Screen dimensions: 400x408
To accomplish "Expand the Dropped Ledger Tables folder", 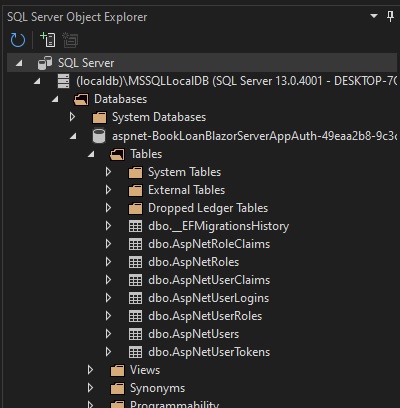I will click(x=108, y=208).
